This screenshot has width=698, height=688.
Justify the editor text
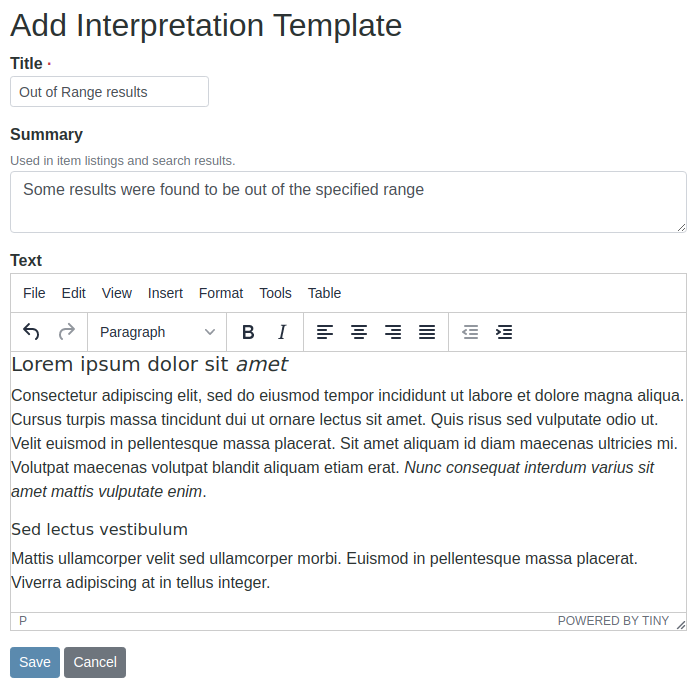[427, 332]
